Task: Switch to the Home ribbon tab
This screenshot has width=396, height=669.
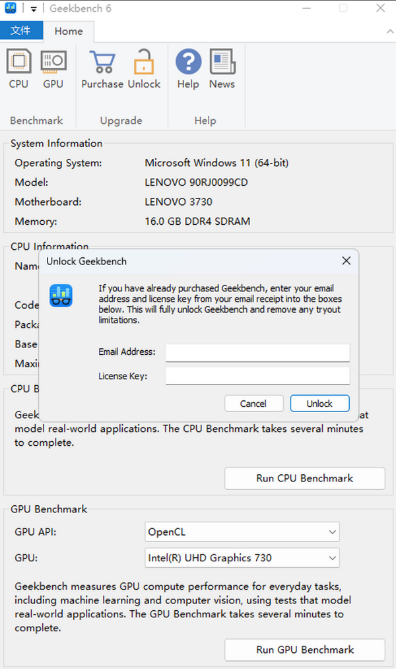Action: tap(69, 31)
